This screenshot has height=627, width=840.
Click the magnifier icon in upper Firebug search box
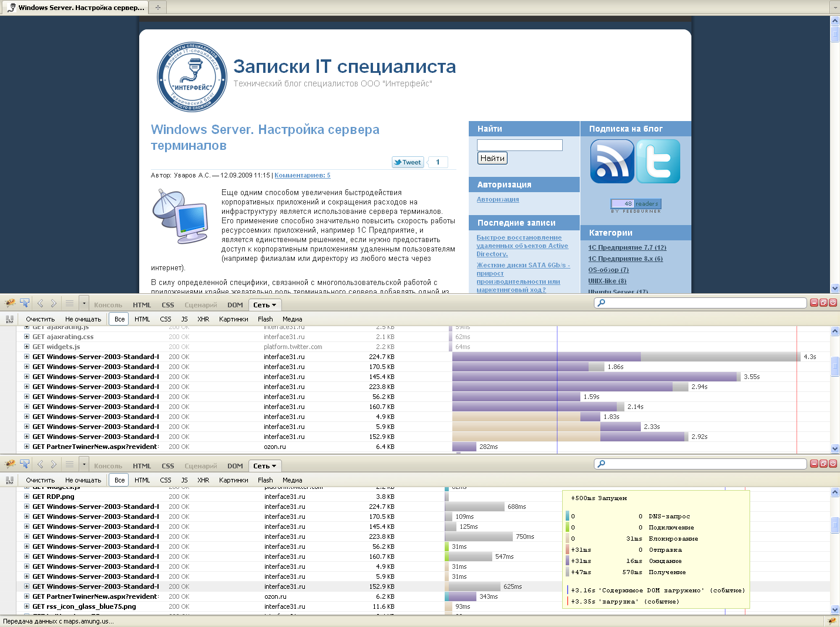601,303
